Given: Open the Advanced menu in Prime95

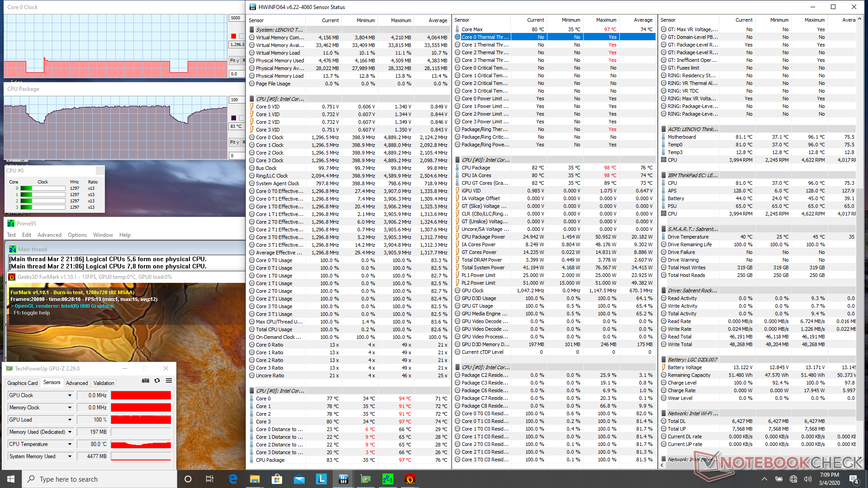Looking at the screenshot, I should pyautogui.click(x=49, y=235).
